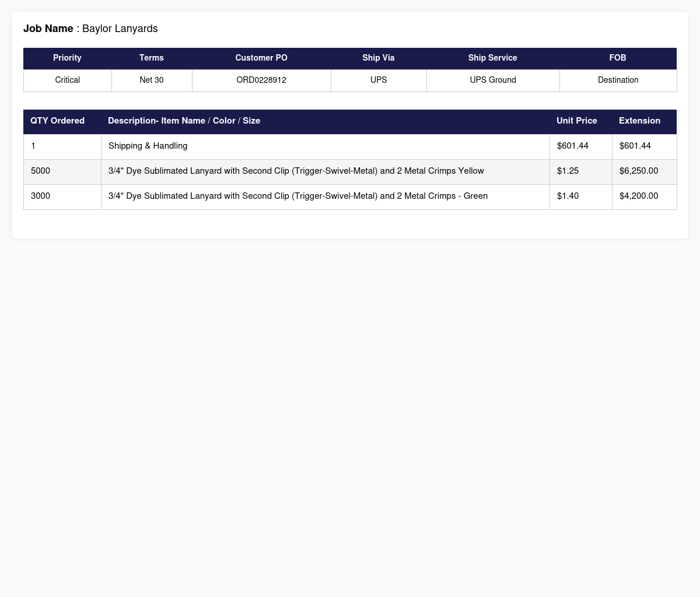Select PO number ORD0228912

(x=261, y=80)
